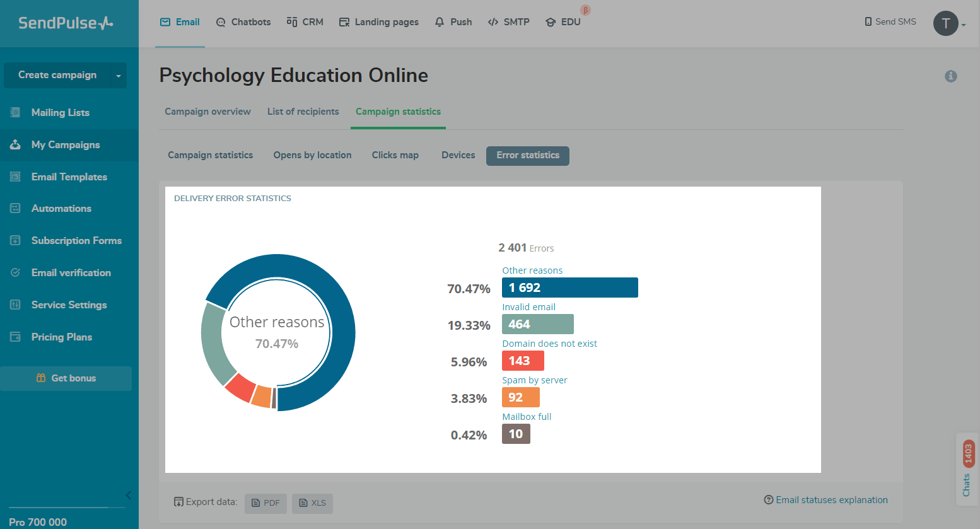Click the Automations sidebar icon

[15, 208]
